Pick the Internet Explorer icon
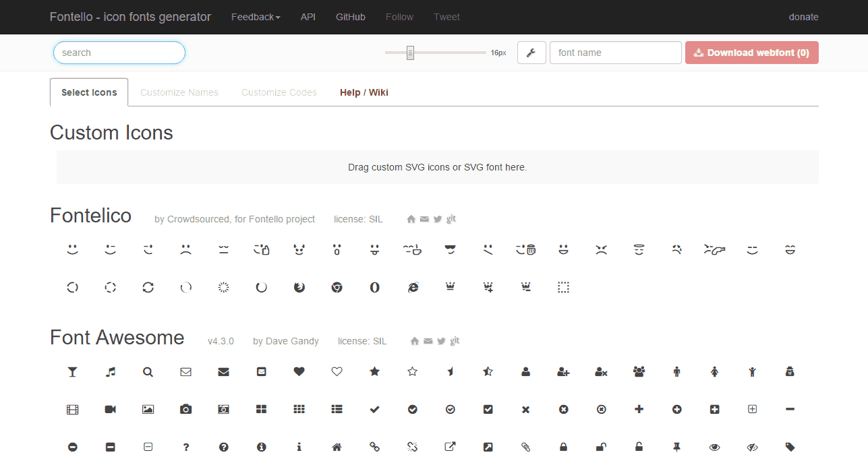The height and width of the screenshot is (465, 868). pyautogui.click(x=413, y=288)
